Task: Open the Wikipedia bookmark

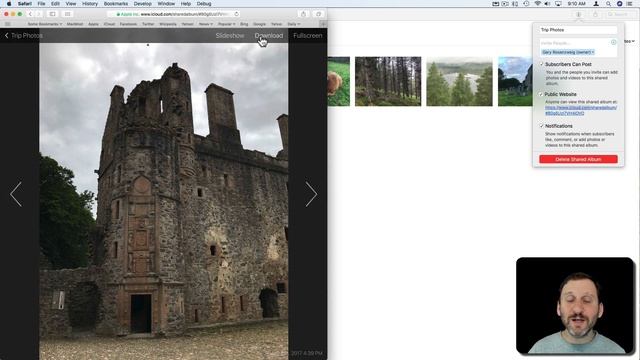Action: tap(168, 24)
